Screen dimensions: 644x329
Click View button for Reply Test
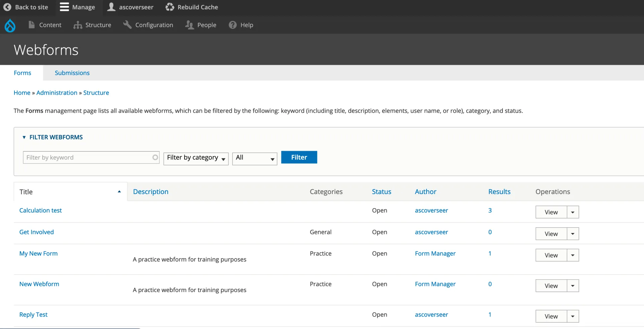[551, 316]
